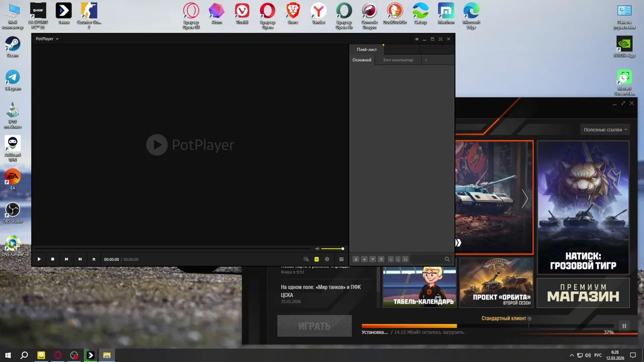Viewport: 644px width, 362px height.
Task: Open Telegram desktop shortcut
Action: click(13, 80)
